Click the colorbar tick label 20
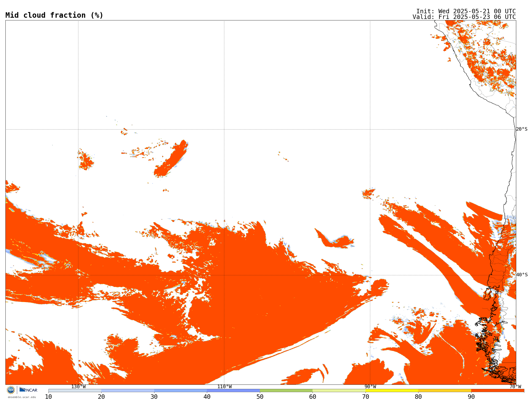The width and height of the screenshot is (532, 400). tap(101, 397)
